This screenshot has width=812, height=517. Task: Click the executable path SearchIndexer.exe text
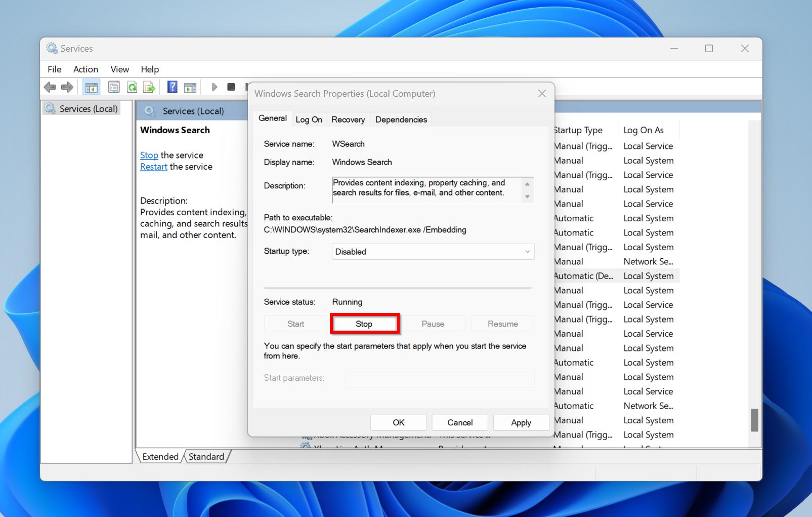tap(365, 230)
